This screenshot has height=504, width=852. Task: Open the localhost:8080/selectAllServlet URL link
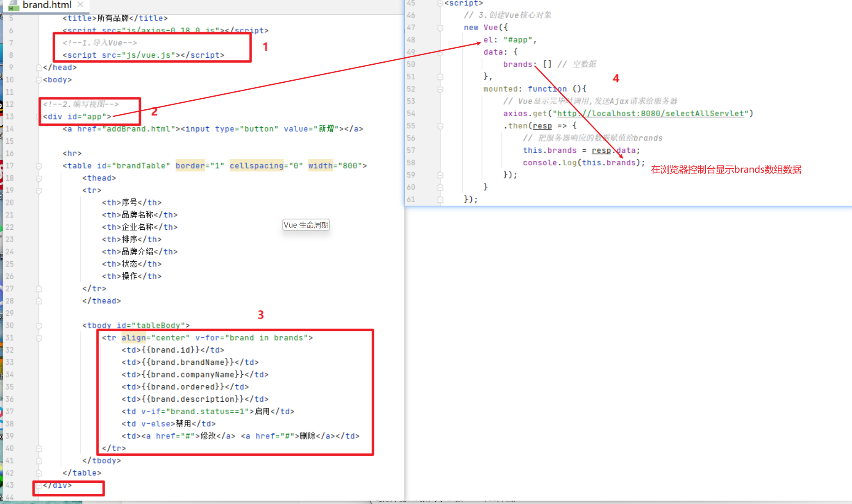pos(650,113)
